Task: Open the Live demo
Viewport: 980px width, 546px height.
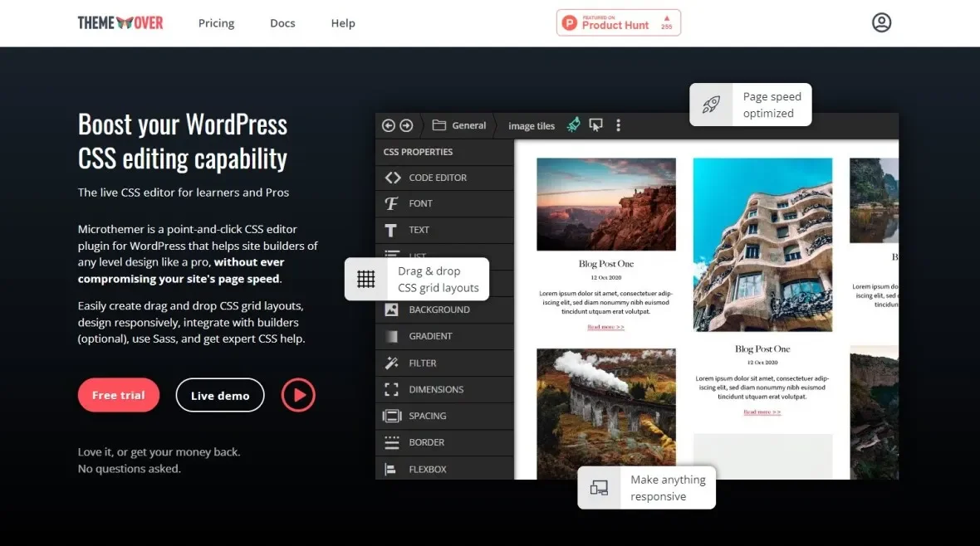Action: coord(219,395)
